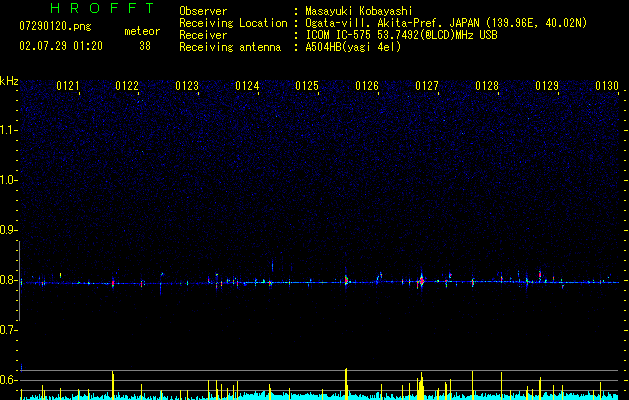Click the yellow intensity bar cluster at 0127
Screen dimensions: 629x400
420,386
